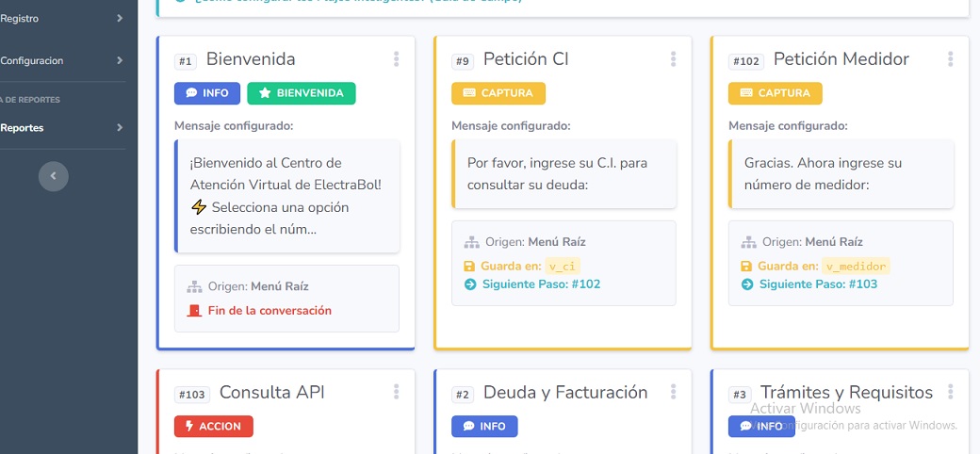Click sitemap icon in Bienvenida card Origen row

coord(194,286)
